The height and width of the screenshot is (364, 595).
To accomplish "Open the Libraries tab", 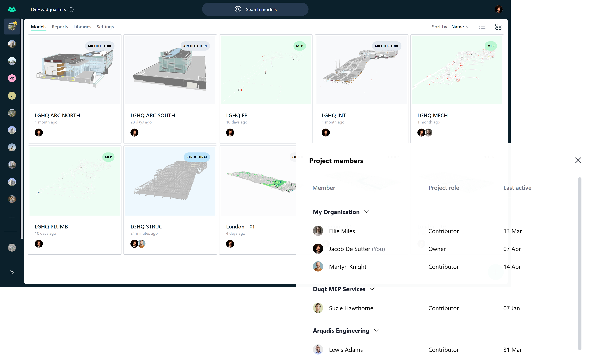I will pos(82,27).
